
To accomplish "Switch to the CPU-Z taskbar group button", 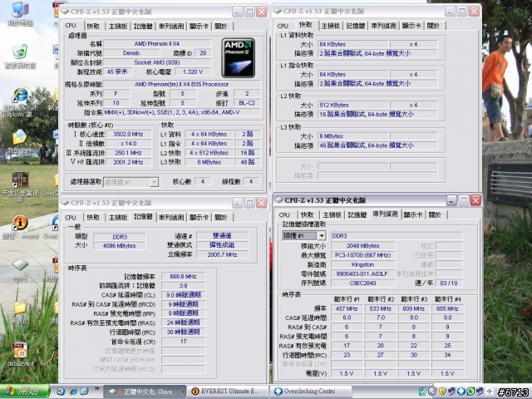I will (145, 392).
